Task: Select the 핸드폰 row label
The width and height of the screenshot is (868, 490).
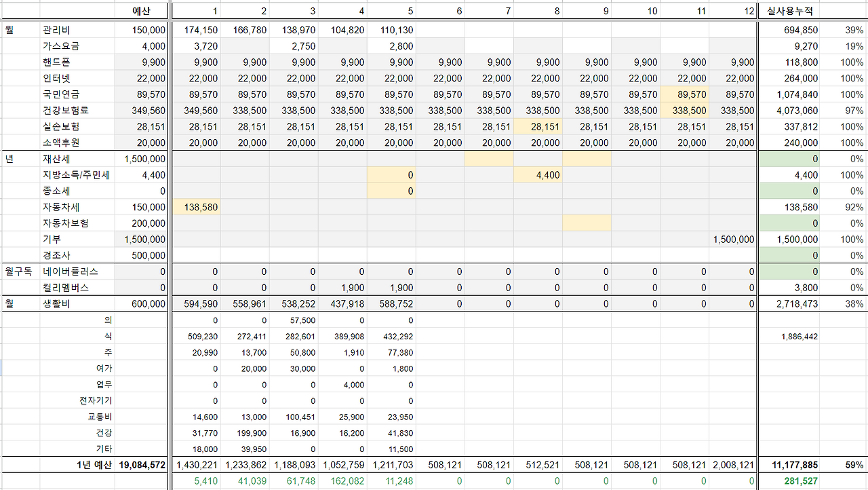Action: (x=55, y=62)
